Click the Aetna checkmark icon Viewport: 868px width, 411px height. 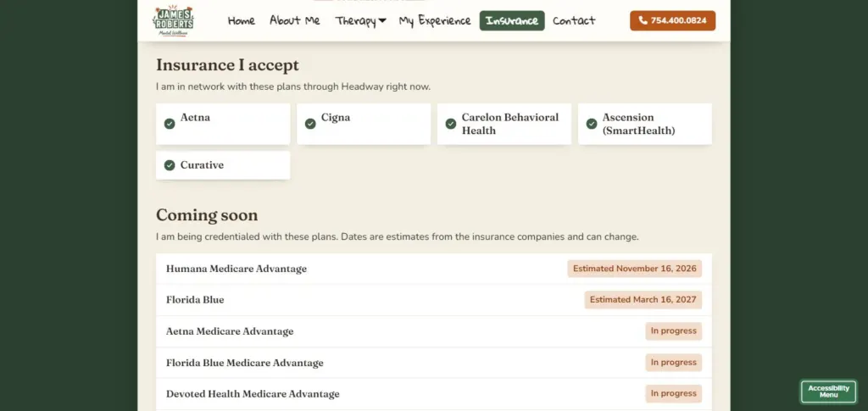(x=170, y=124)
